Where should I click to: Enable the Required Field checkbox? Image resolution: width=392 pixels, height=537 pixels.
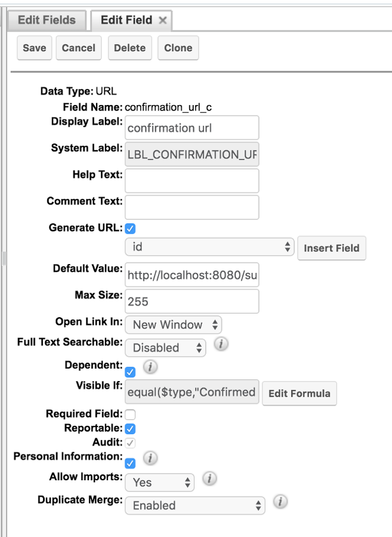click(x=131, y=414)
